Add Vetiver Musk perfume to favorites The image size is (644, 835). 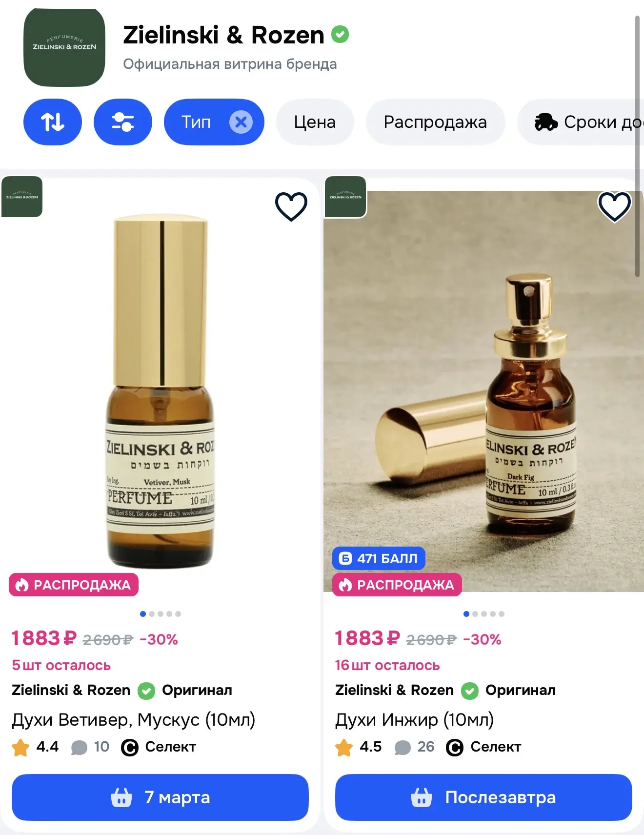(291, 206)
